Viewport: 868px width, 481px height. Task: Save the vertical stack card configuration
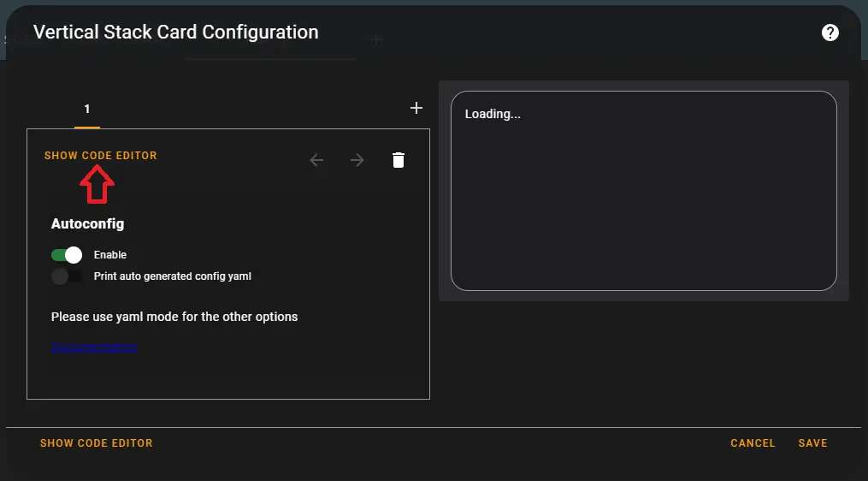812,443
